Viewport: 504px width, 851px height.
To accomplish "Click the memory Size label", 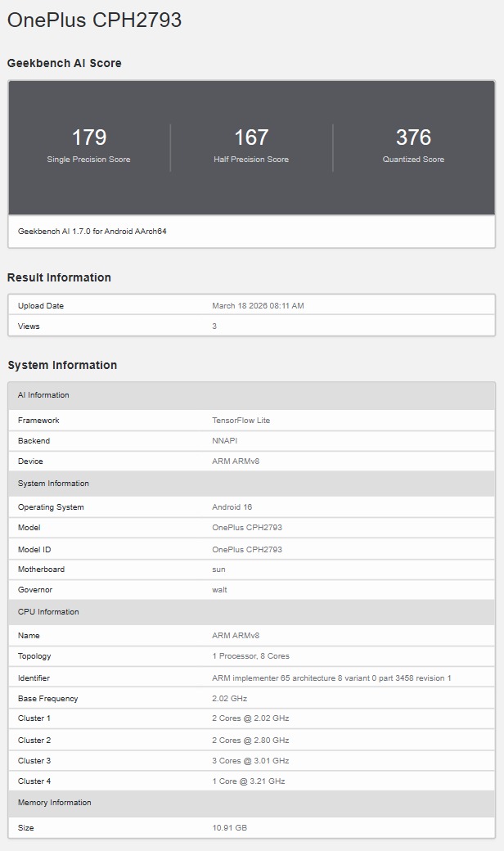I will click(26, 827).
